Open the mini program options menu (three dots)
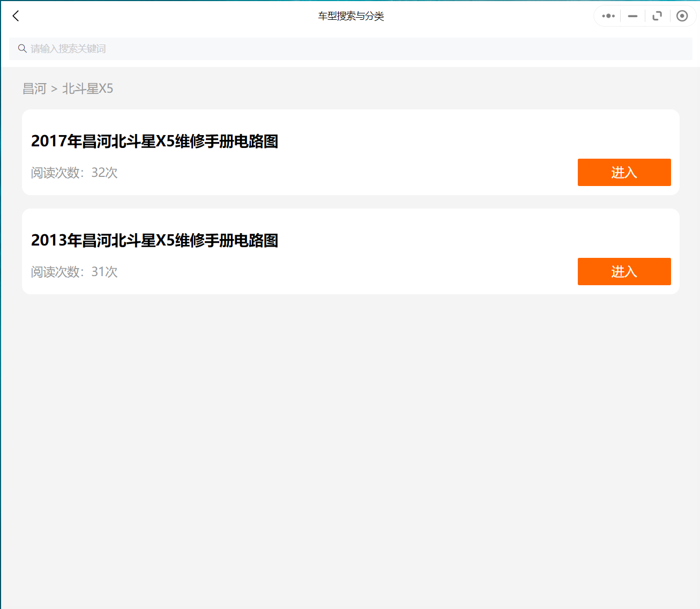Viewport: 700px width, 609px height. coord(608,16)
